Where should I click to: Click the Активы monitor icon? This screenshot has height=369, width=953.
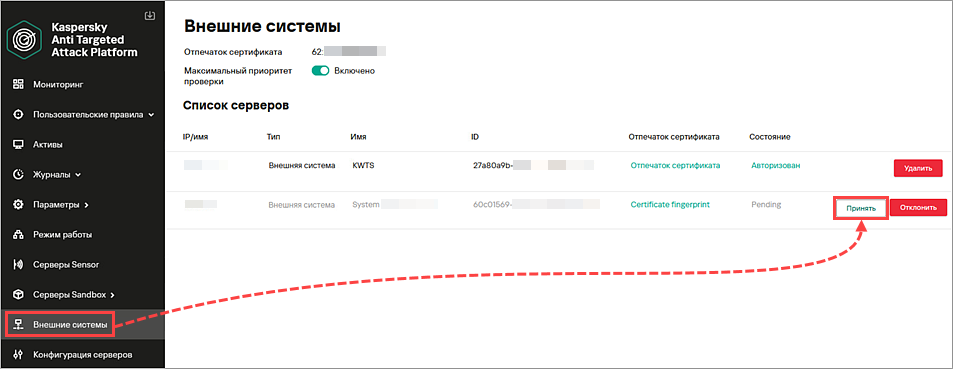coord(18,145)
